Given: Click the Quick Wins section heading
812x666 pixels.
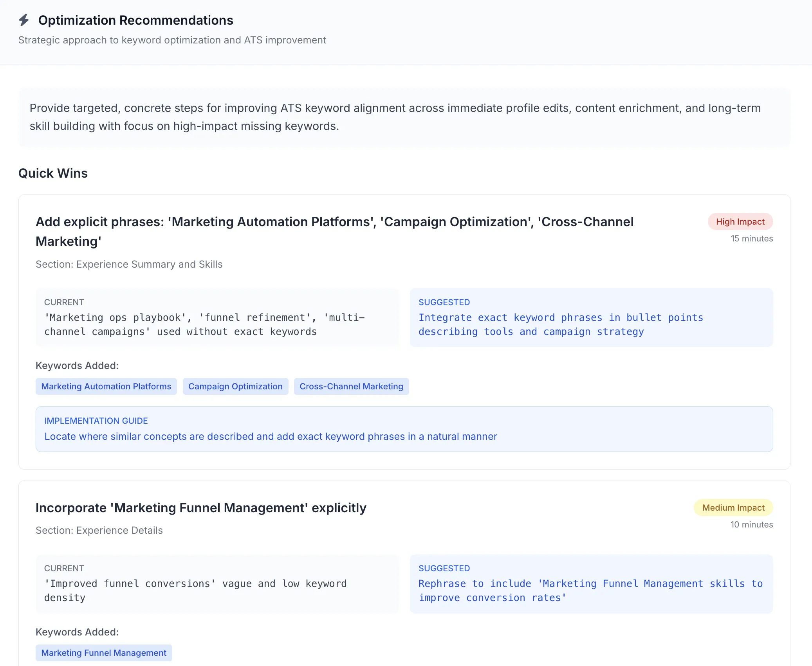Looking at the screenshot, I should pyautogui.click(x=53, y=173).
